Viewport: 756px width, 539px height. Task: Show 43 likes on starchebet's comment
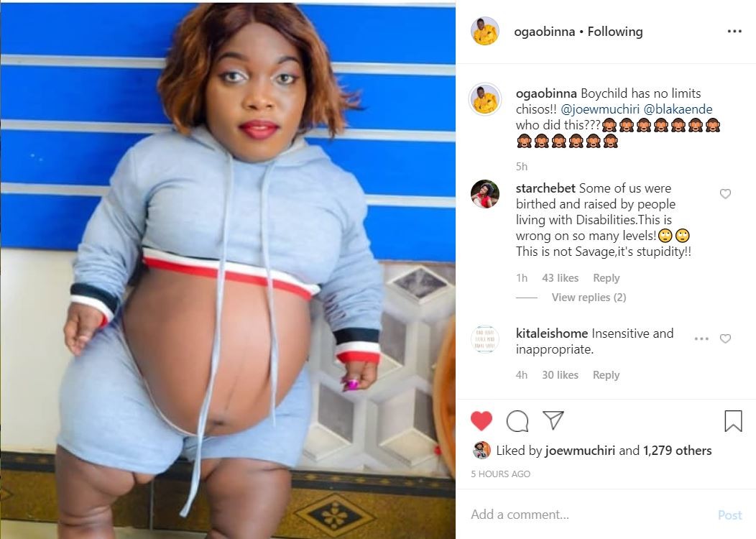pyautogui.click(x=560, y=278)
